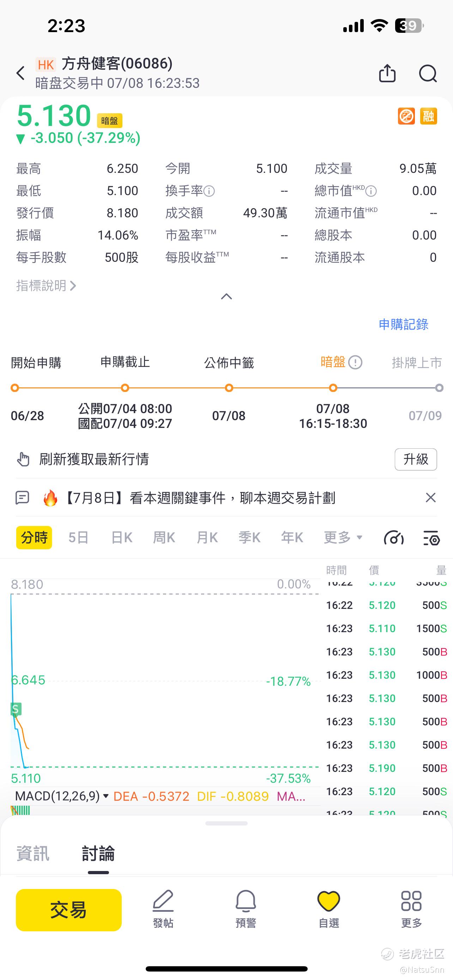
Task: Open the MACD(12,26,9) indicator dropdown
Action: coord(62,796)
